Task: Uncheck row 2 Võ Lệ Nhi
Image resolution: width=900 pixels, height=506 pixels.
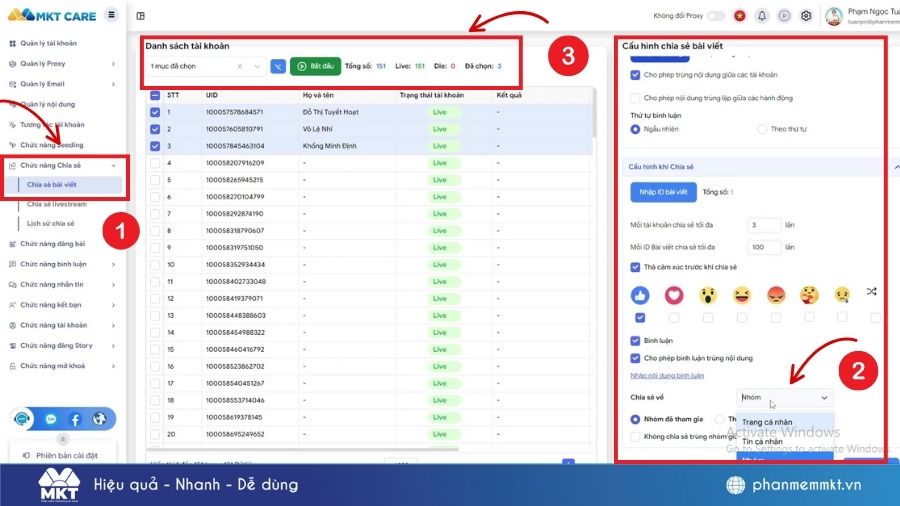Action: point(155,129)
